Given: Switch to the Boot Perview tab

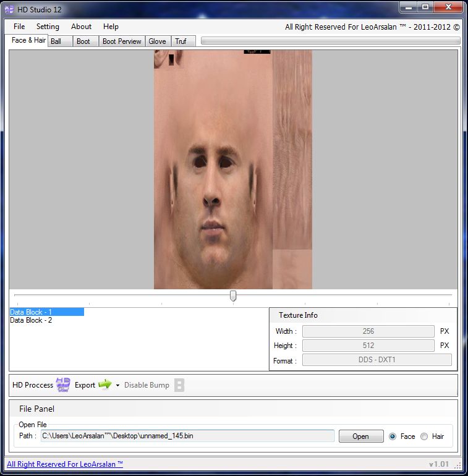Looking at the screenshot, I should (122, 41).
